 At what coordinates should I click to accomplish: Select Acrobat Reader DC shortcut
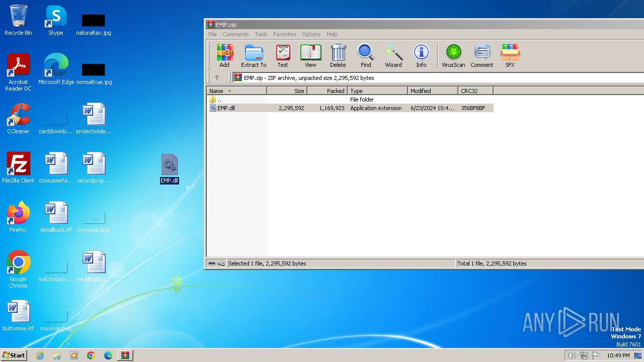coord(18,72)
